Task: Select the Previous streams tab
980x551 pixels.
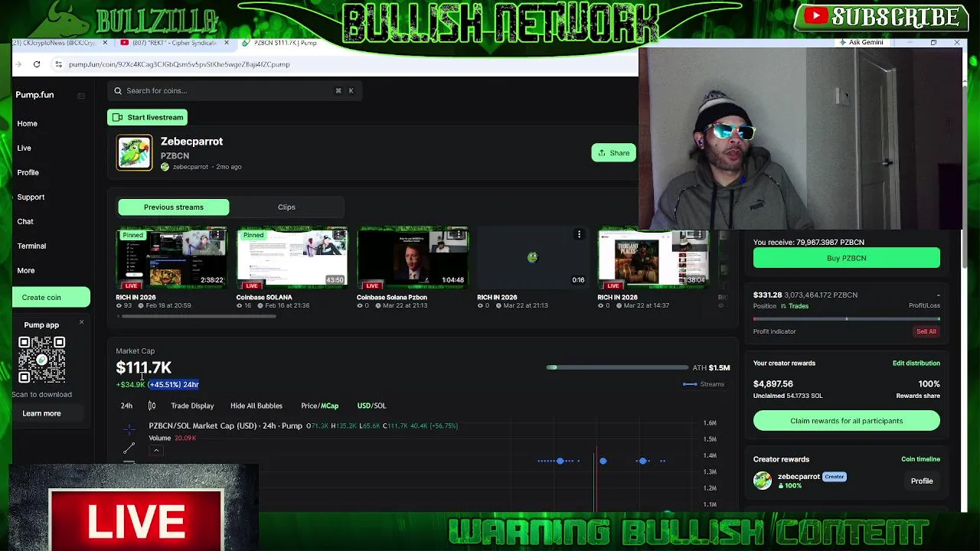Action: tap(174, 207)
